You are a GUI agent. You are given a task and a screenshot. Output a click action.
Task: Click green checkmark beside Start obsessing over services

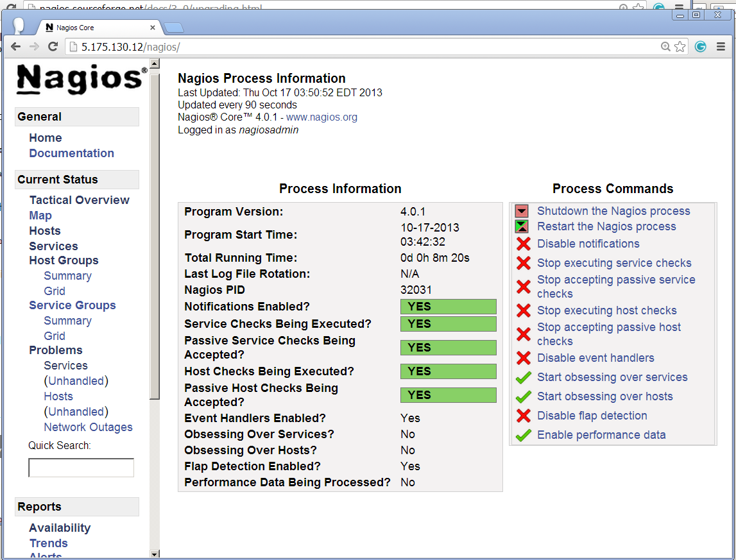524,378
